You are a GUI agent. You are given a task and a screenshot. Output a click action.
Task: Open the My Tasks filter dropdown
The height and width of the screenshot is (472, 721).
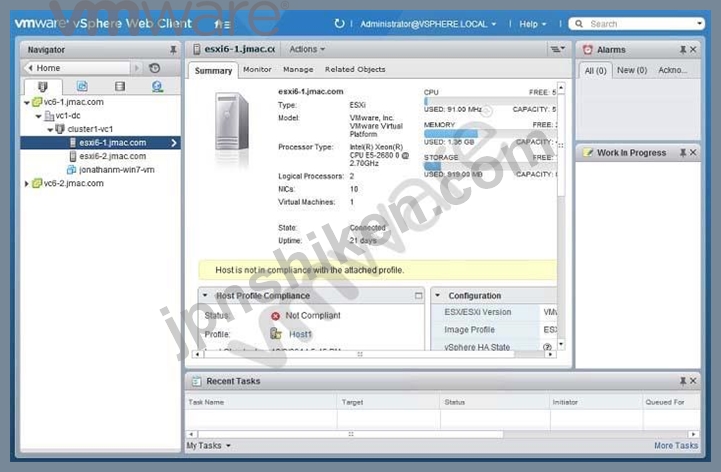tap(208, 445)
